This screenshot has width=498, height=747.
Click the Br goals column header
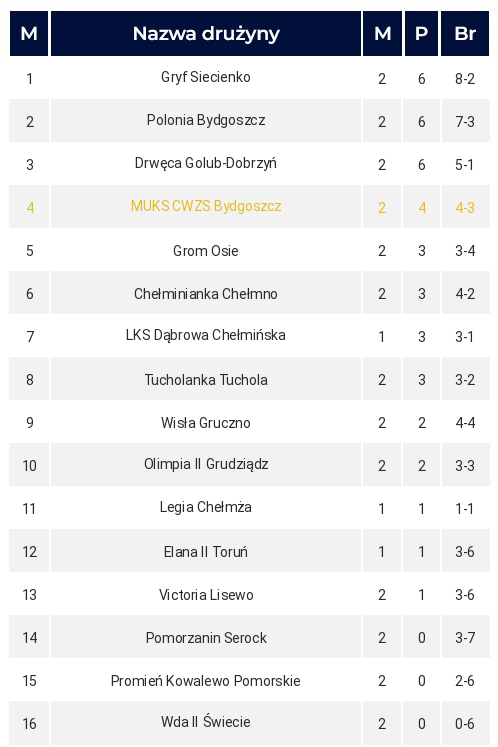coord(465,33)
